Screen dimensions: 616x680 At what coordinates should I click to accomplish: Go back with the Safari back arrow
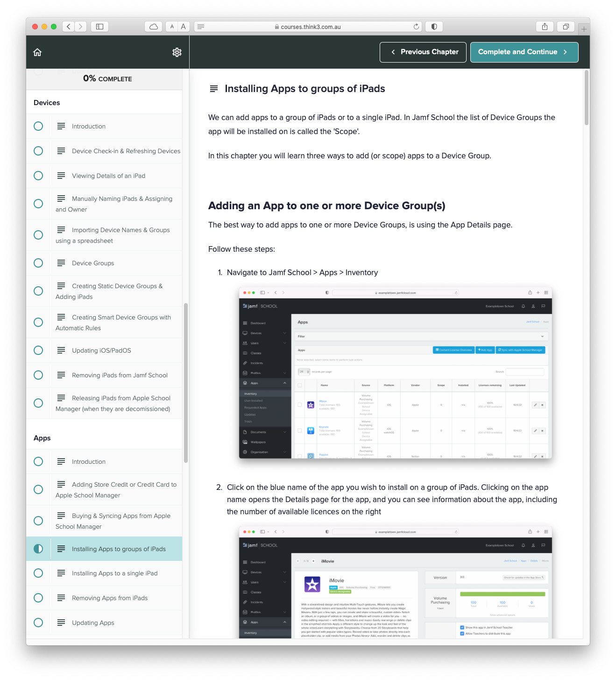[69, 27]
